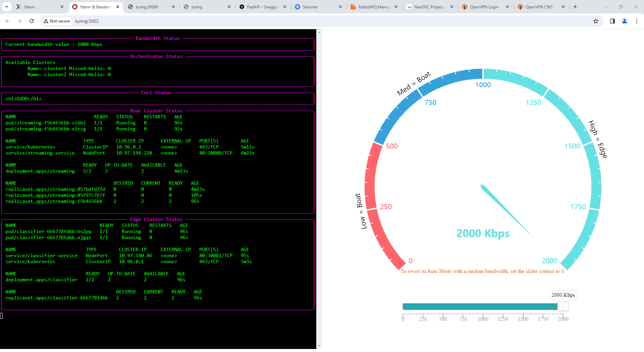Screen dimensions: 644x352
Task: Click service/classifier-service row
Action: click(x=127, y=256)
